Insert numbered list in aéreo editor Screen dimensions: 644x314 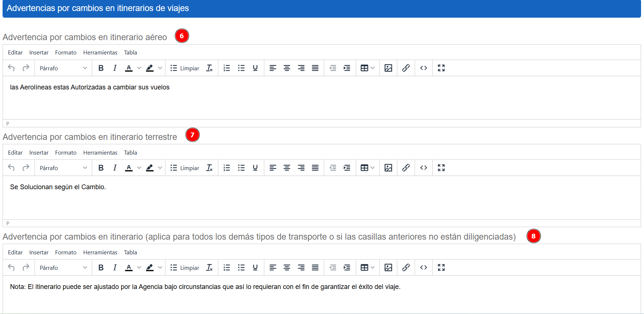pyautogui.click(x=227, y=68)
